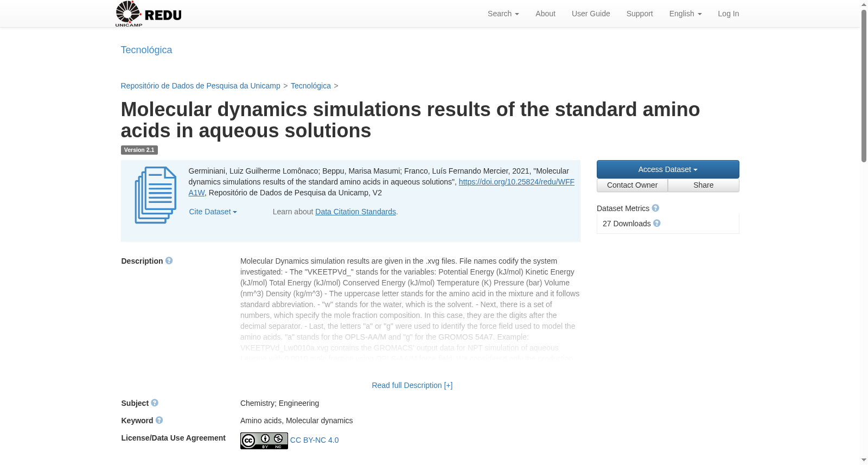Viewport: 868px width, 465px height.
Task: Expand the Access Dataset dropdown
Action: point(668,169)
